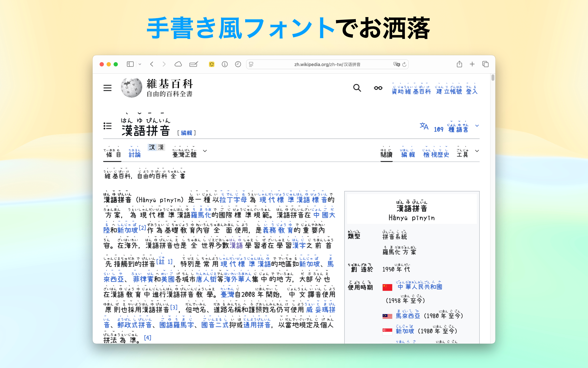Open the 美國 link
The image size is (588, 368).
[168, 279]
